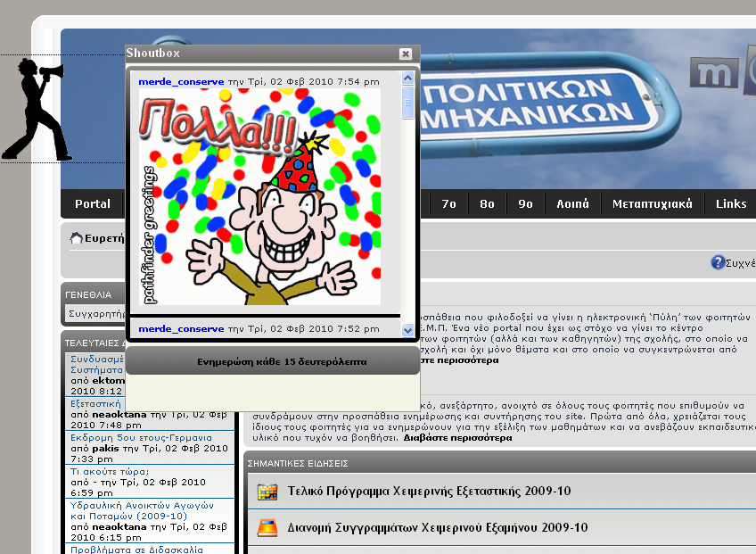
Task: Open the Portal menu item
Action: [93, 204]
